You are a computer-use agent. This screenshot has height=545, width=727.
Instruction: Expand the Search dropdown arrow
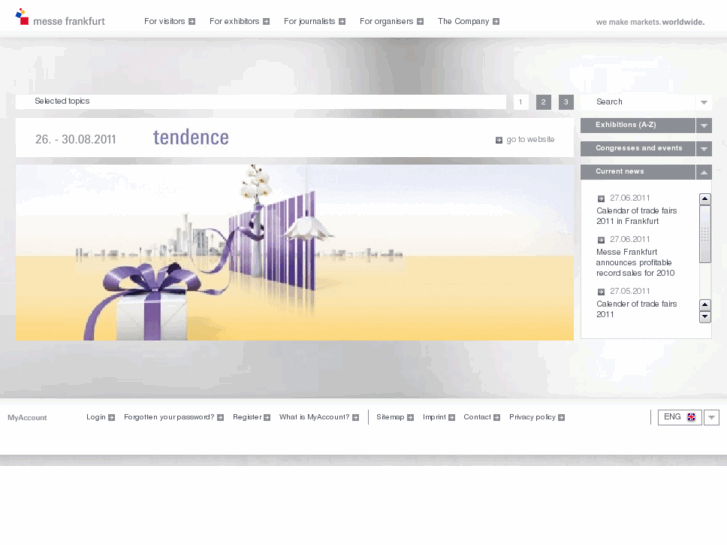tap(704, 102)
